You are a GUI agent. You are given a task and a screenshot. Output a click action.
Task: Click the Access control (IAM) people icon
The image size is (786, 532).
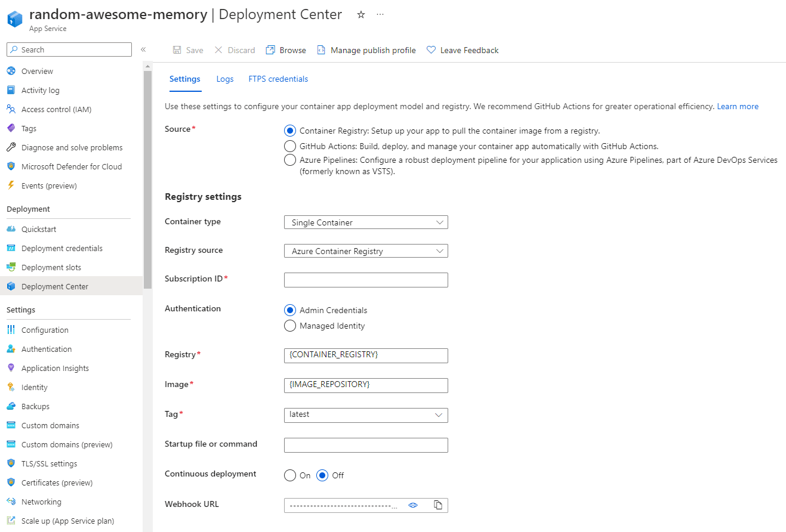(x=11, y=109)
